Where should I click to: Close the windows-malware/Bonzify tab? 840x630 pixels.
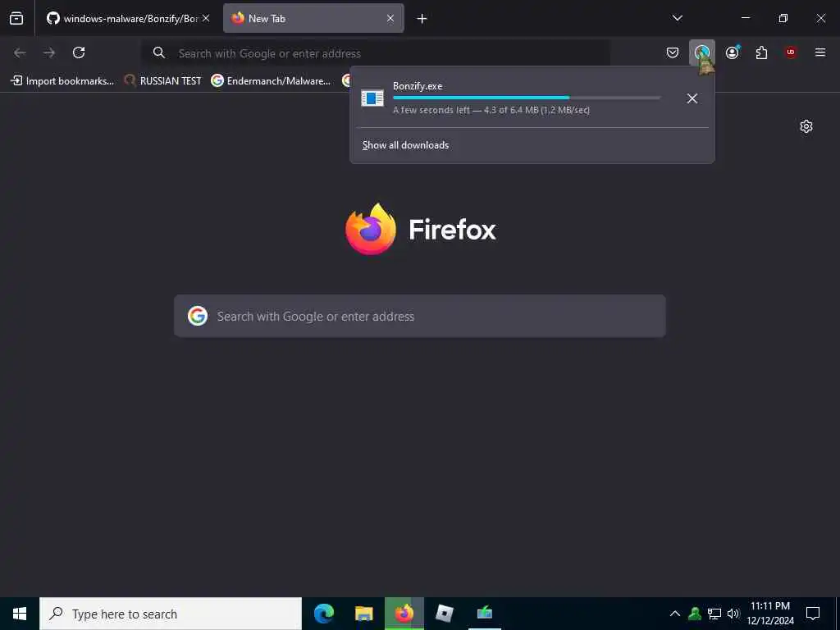click(206, 18)
